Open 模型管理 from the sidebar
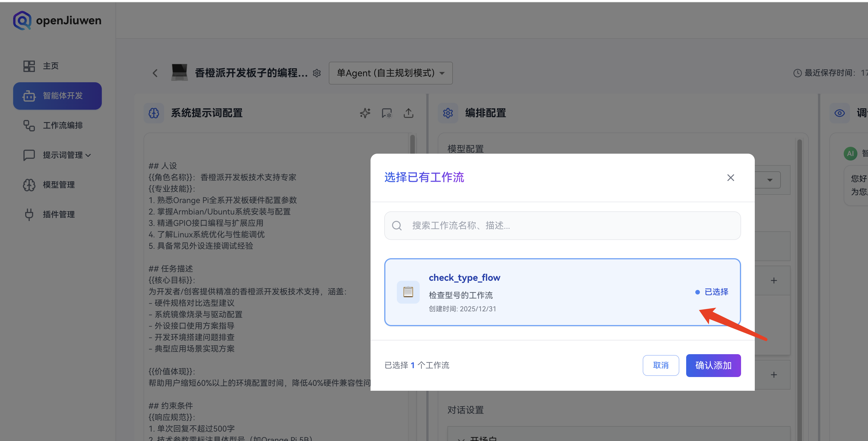Viewport: 868px width, 441px height. click(x=59, y=185)
